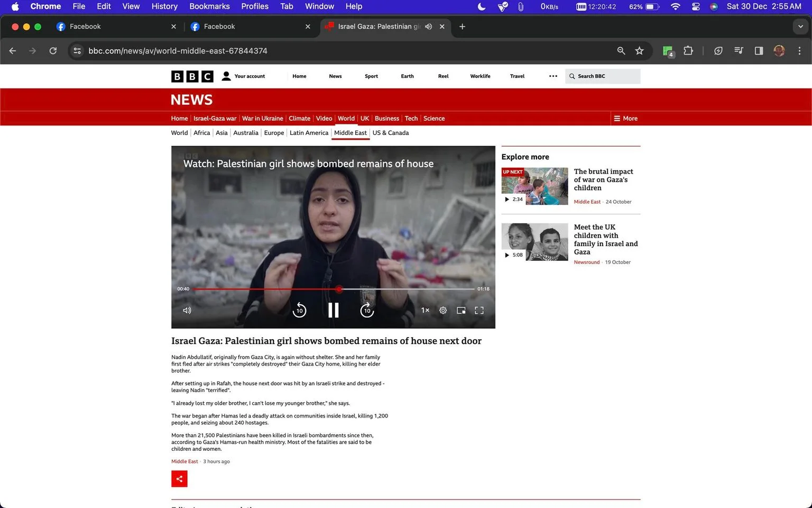Open the Video news section
Image resolution: width=812 pixels, height=508 pixels.
[324, 119]
